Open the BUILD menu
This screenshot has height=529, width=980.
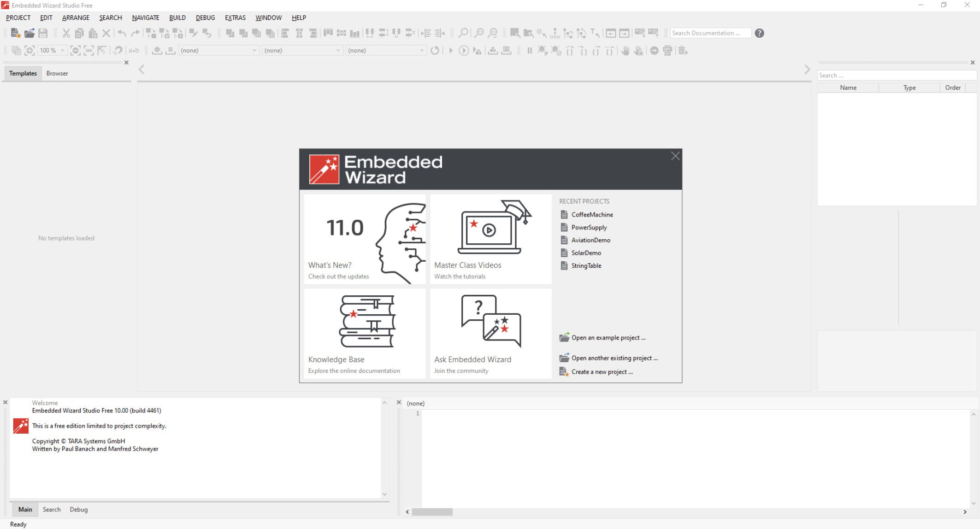click(177, 18)
